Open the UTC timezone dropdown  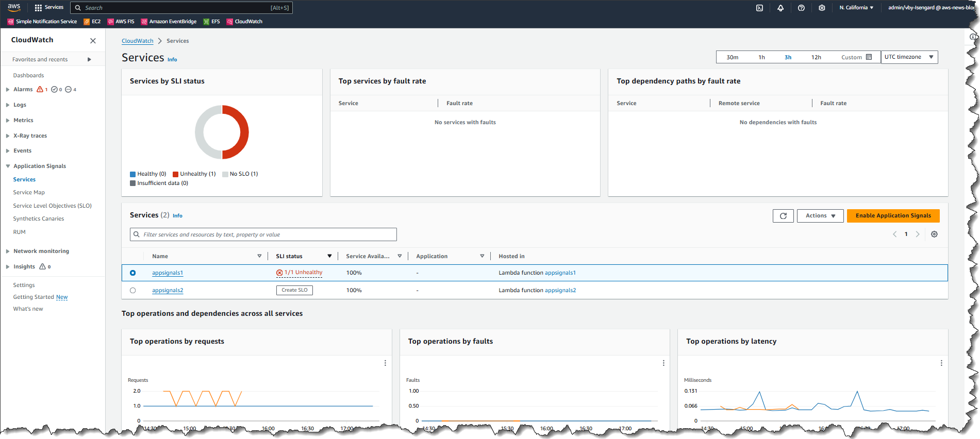click(x=909, y=57)
